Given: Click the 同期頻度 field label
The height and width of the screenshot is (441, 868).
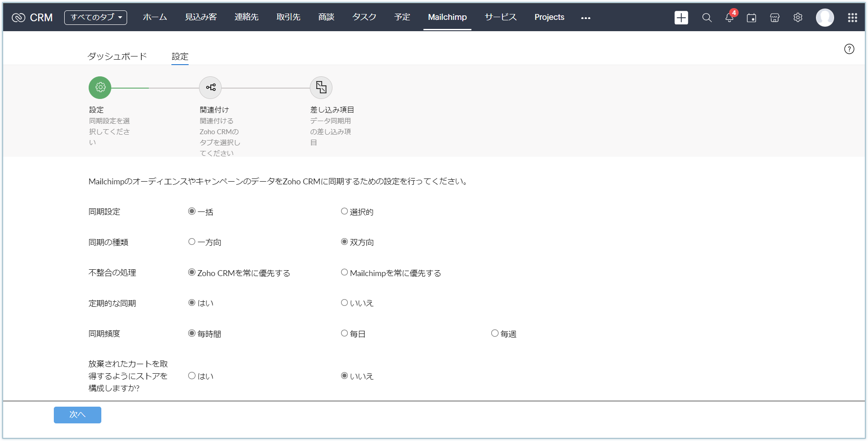Looking at the screenshot, I should (x=104, y=334).
